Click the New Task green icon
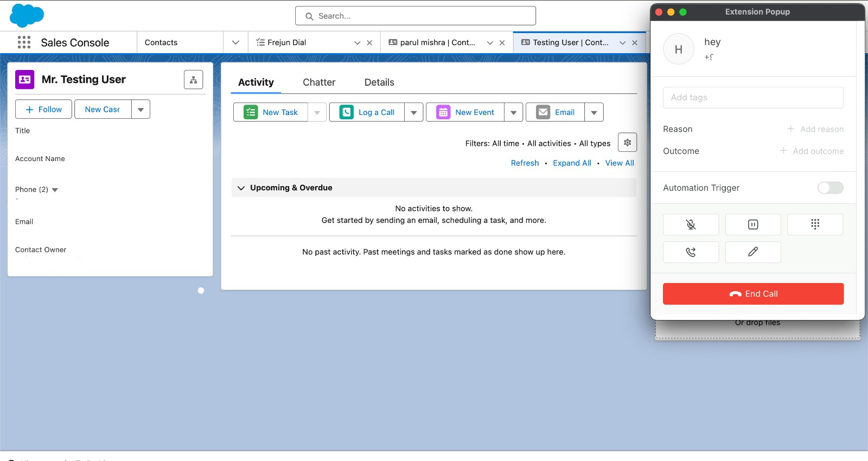 pyautogui.click(x=251, y=112)
